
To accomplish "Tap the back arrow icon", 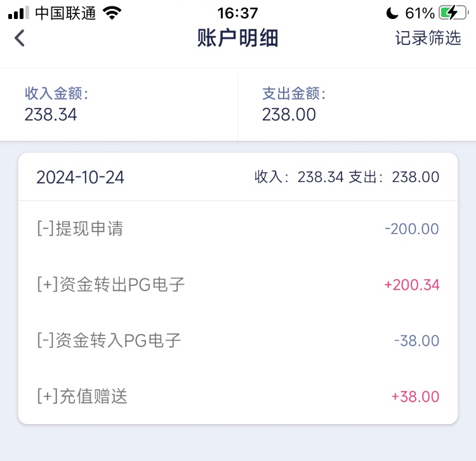I will 20,38.
